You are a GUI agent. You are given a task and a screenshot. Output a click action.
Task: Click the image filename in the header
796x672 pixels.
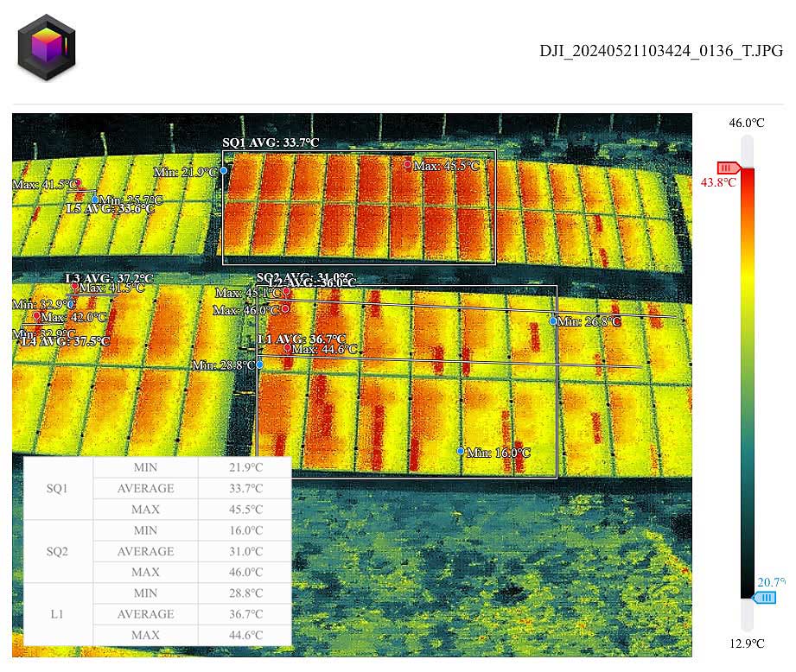tap(661, 51)
